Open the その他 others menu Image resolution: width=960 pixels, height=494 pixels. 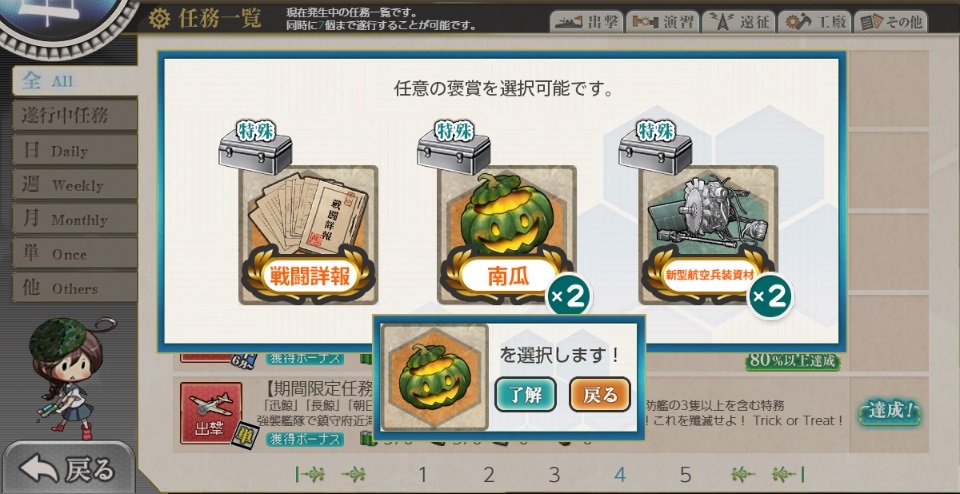pyautogui.click(x=890, y=22)
